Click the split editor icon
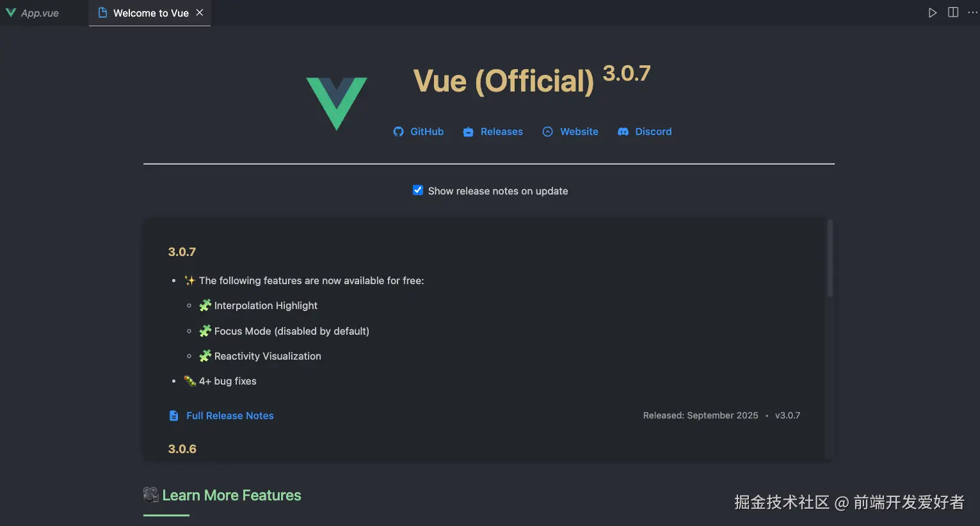The width and height of the screenshot is (980, 526). (952, 13)
